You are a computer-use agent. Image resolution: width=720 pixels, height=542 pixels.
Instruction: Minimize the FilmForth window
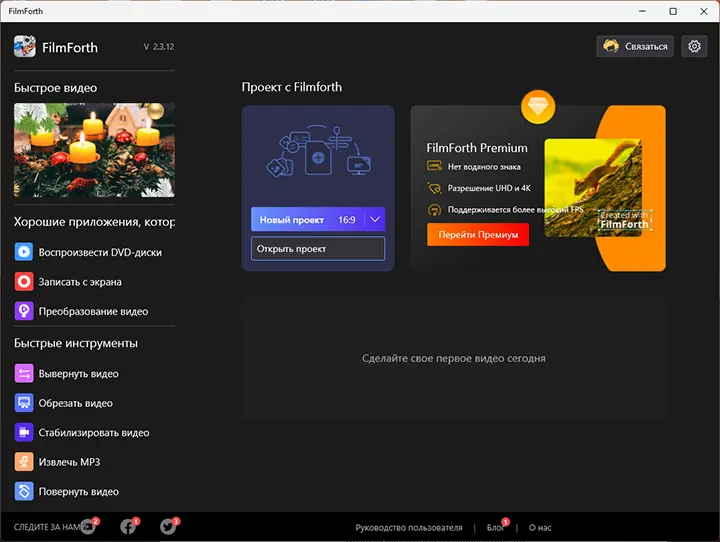pos(642,11)
